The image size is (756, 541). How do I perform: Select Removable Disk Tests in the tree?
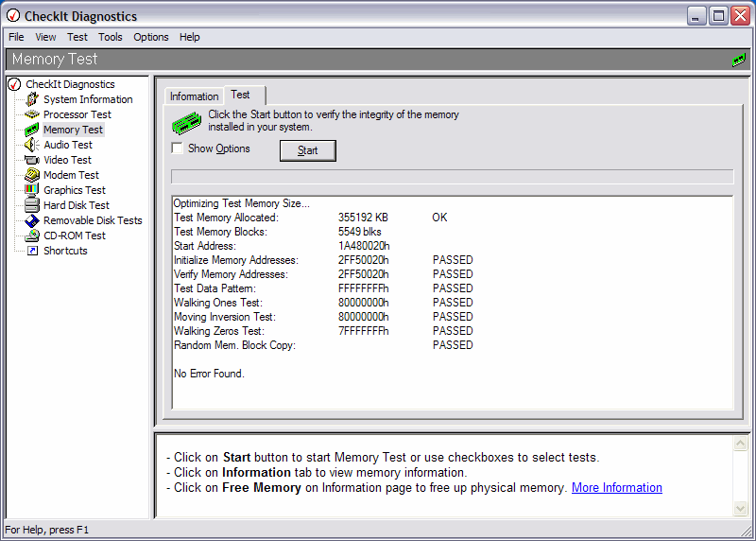click(93, 220)
